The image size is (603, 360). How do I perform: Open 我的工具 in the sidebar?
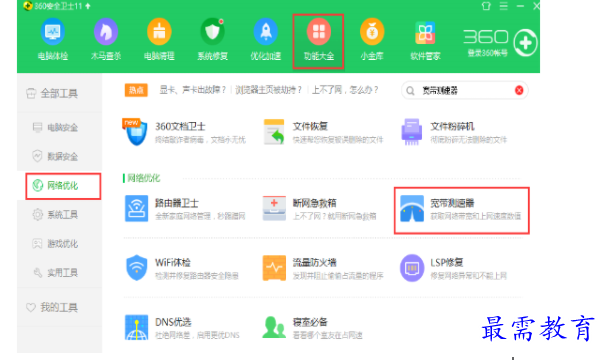coord(60,308)
